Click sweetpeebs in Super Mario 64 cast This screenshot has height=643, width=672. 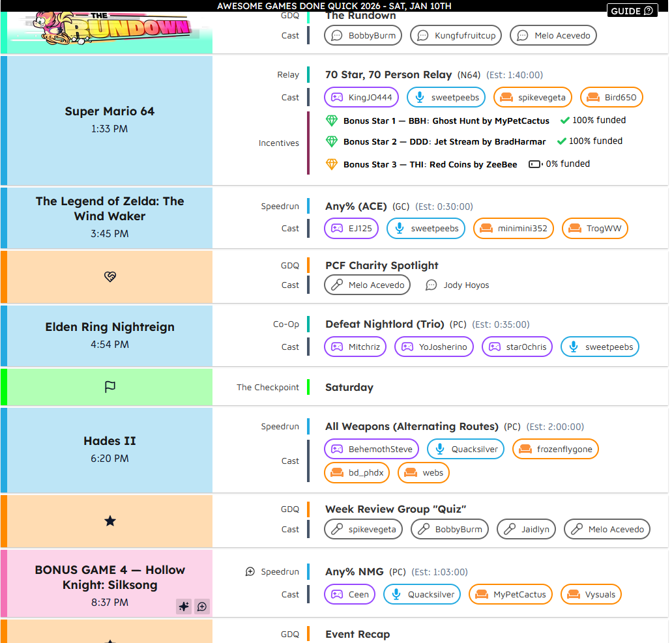coord(446,97)
